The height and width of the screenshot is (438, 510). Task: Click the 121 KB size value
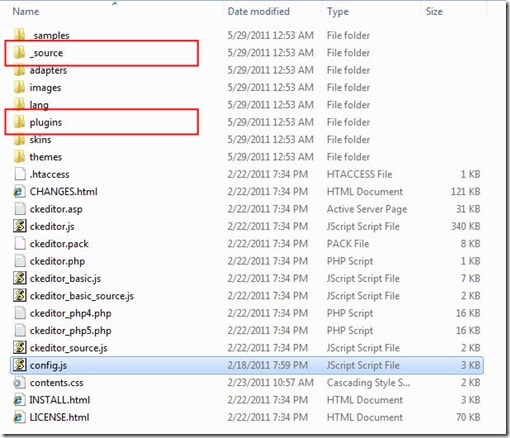[466, 191]
